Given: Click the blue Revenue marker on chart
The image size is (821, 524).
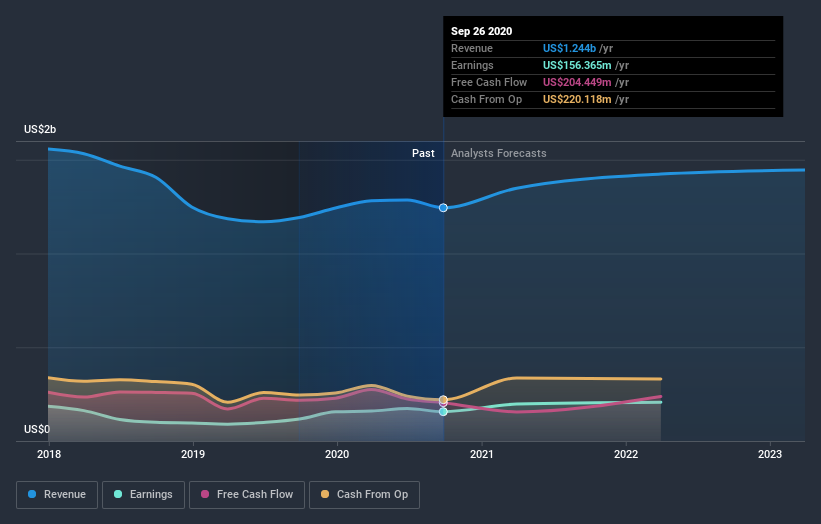Looking at the screenshot, I should point(443,208).
